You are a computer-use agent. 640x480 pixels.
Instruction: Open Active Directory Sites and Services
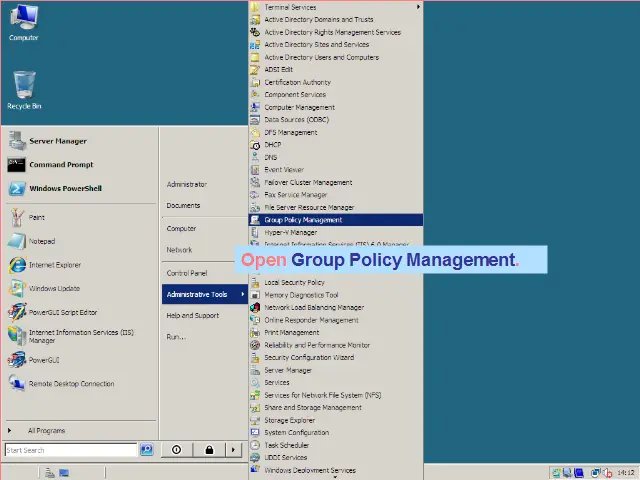[336, 44]
